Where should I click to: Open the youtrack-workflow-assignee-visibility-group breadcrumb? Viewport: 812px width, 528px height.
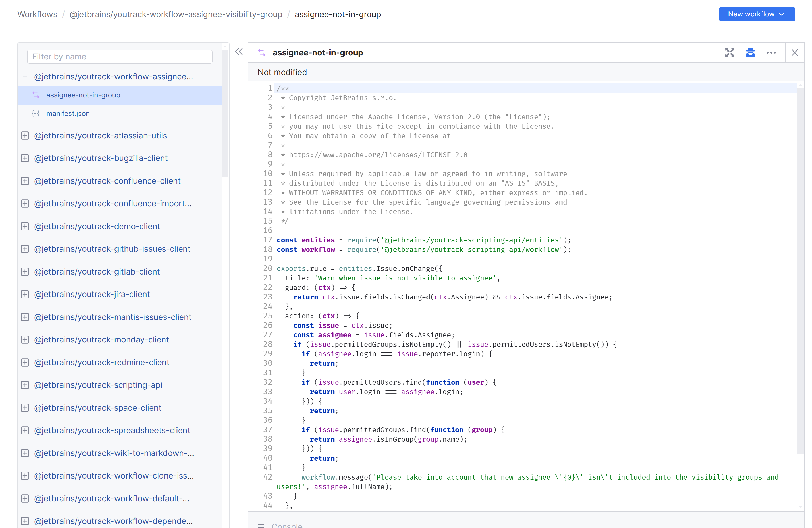176,14
